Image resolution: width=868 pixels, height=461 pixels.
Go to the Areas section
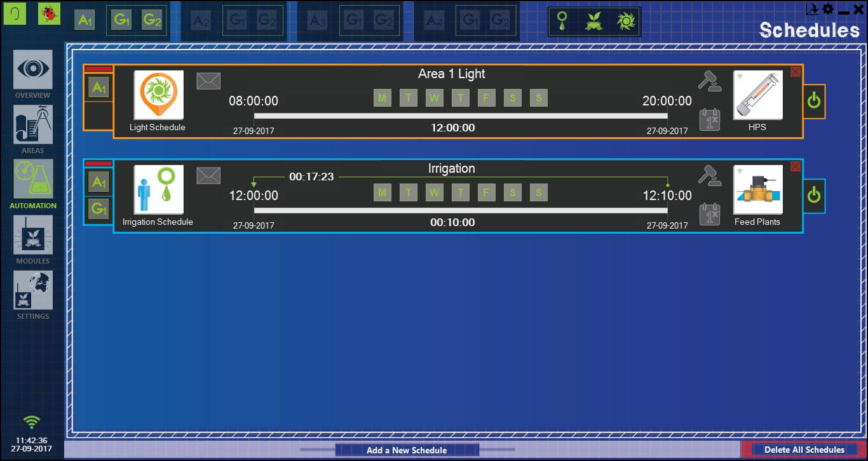click(33, 124)
